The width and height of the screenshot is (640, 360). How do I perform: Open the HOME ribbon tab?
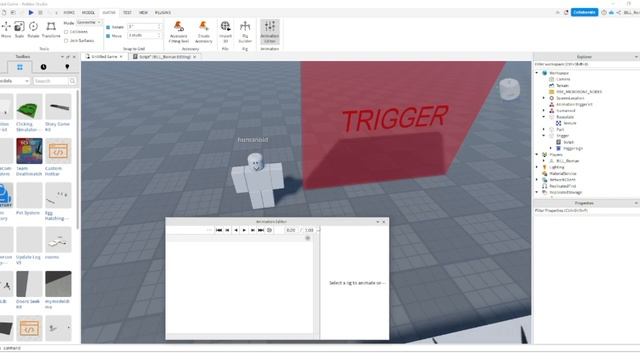[69, 13]
